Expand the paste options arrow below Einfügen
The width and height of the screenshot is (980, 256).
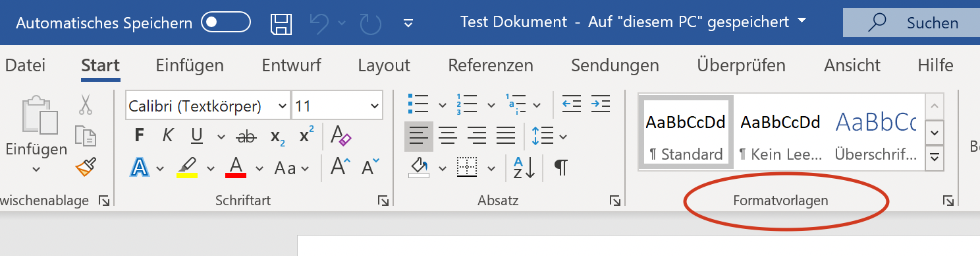coord(36,170)
